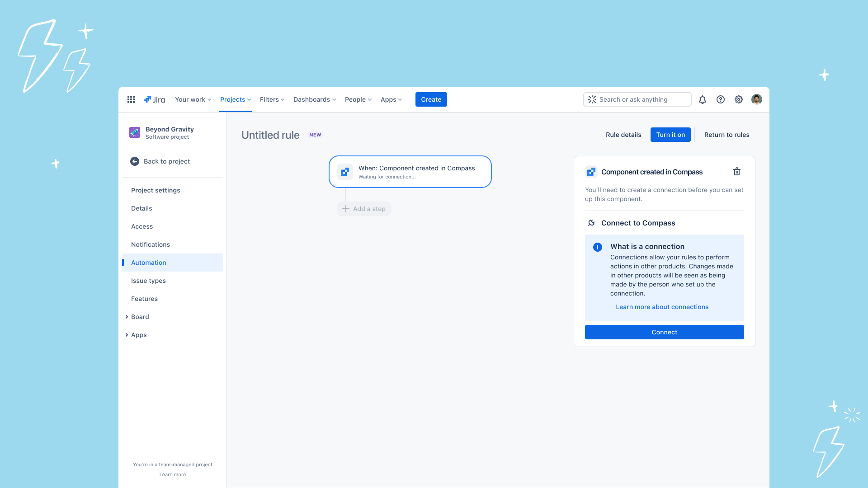The image size is (868, 488).
Task: Select Notifications in project settings
Action: pyautogui.click(x=173, y=244)
